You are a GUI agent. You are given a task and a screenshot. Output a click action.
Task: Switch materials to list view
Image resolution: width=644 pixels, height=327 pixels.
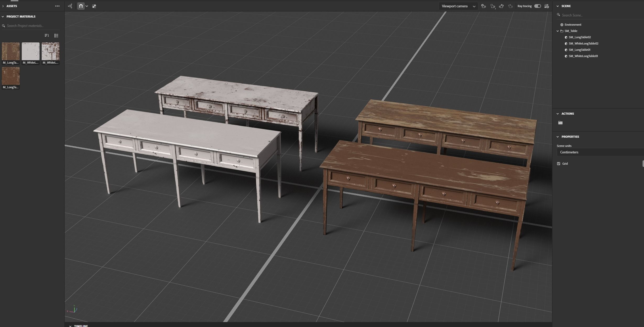pos(56,35)
